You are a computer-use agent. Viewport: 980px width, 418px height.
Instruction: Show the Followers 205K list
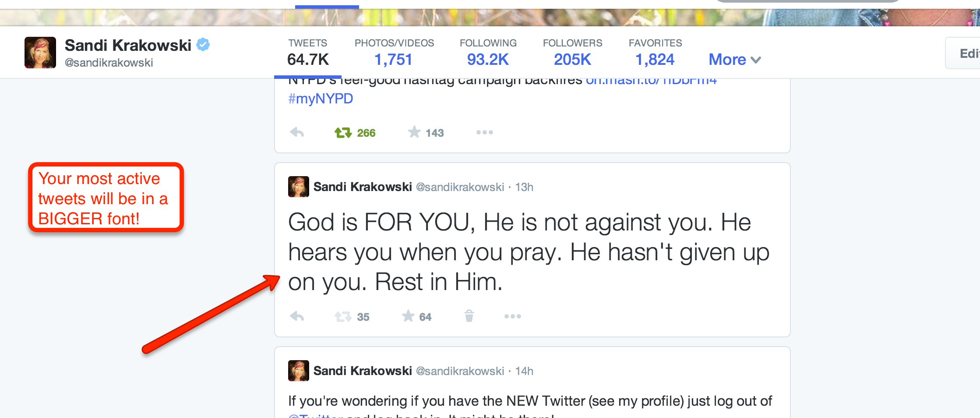tap(572, 53)
